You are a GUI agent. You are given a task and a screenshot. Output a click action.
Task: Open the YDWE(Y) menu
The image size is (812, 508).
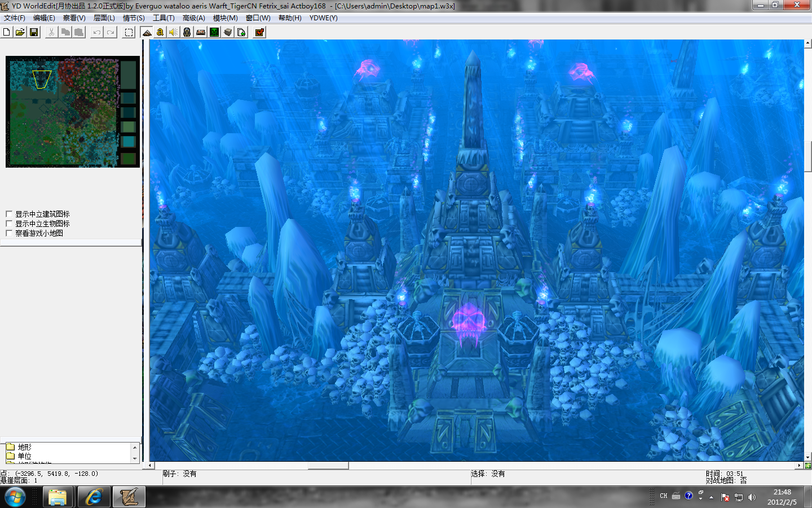(x=323, y=18)
